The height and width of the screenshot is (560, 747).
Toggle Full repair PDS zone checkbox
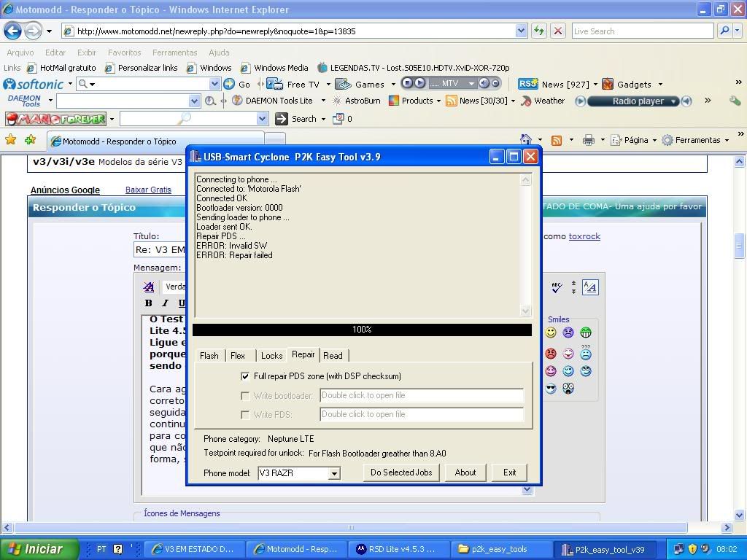(245, 376)
